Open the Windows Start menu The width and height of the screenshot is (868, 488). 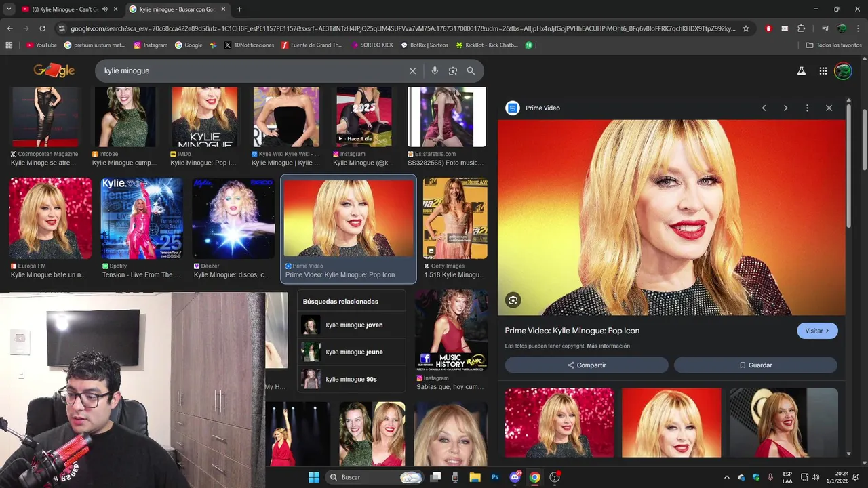point(313,477)
